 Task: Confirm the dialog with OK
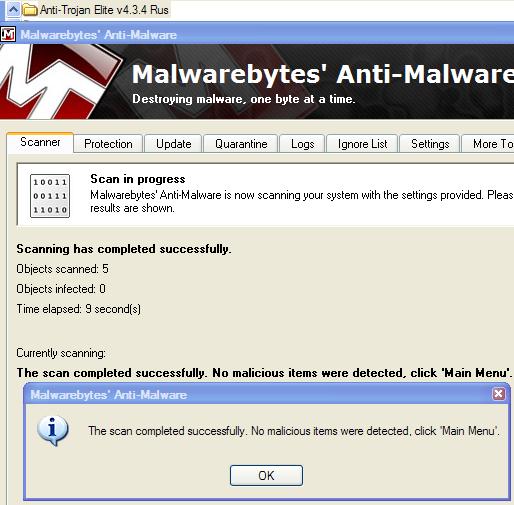pyautogui.click(x=266, y=475)
